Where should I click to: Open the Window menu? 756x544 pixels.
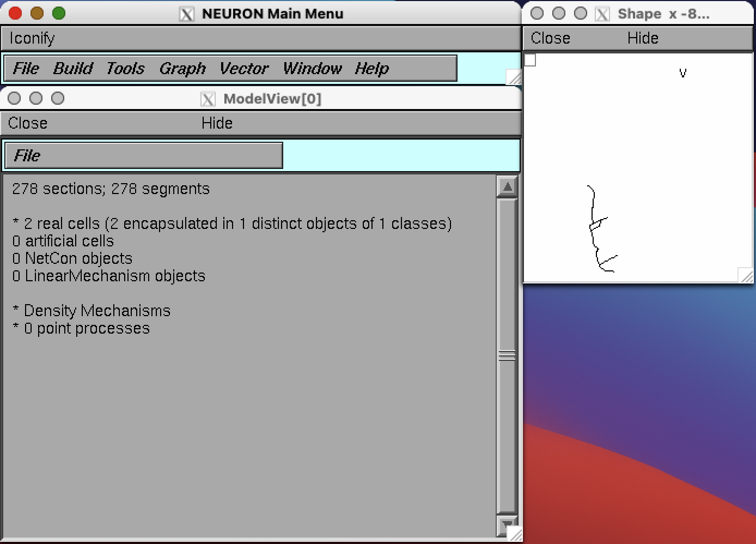312,69
